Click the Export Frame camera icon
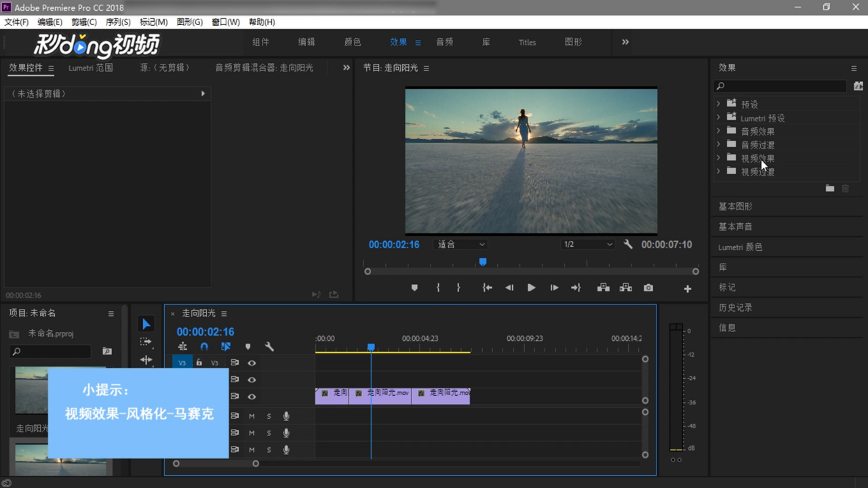The width and height of the screenshot is (868, 488). (648, 288)
